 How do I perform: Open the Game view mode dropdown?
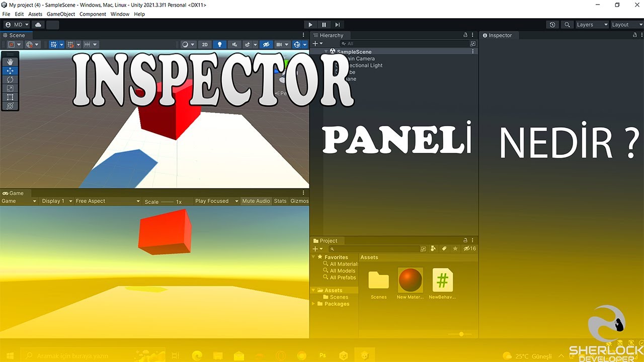click(19, 201)
